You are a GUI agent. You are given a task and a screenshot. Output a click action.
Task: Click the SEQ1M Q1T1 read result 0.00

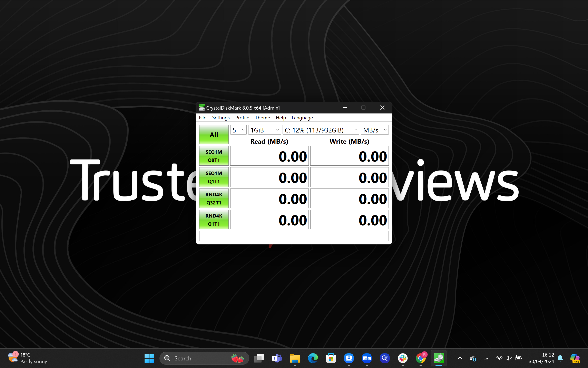click(269, 177)
